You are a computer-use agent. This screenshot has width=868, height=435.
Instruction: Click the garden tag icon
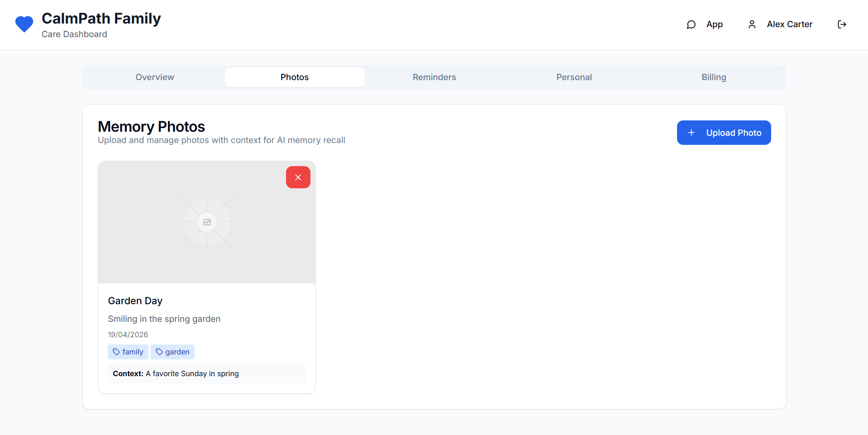(x=159, y=352)
